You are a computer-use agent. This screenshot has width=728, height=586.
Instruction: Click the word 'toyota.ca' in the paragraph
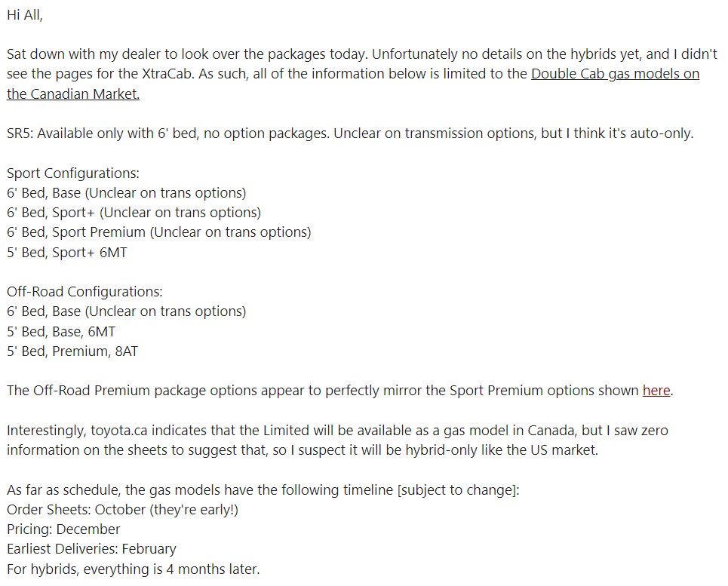119,431
